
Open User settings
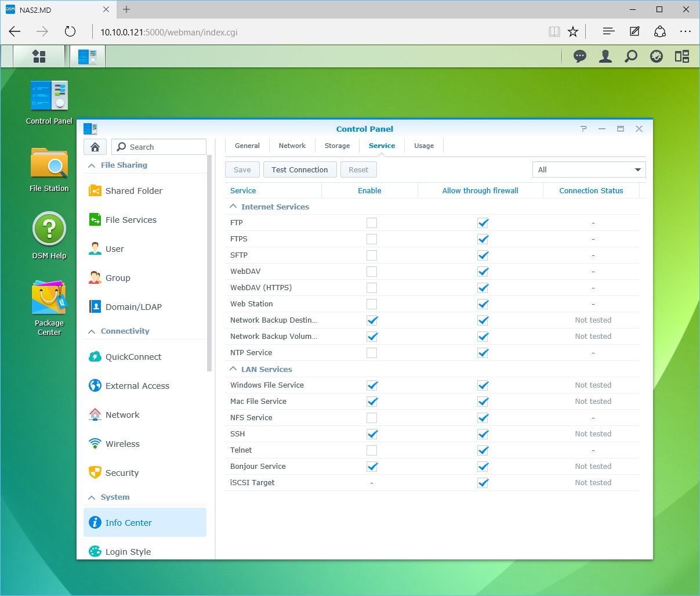coord(145,249)
